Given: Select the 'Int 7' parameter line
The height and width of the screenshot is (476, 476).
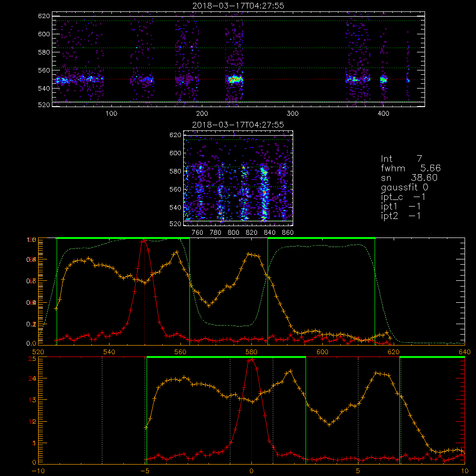Looking at the screenshot, I should [x=401, y=159].
